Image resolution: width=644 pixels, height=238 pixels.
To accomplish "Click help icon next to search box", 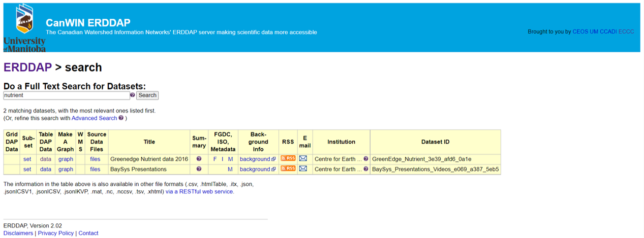I will [133, 95].
